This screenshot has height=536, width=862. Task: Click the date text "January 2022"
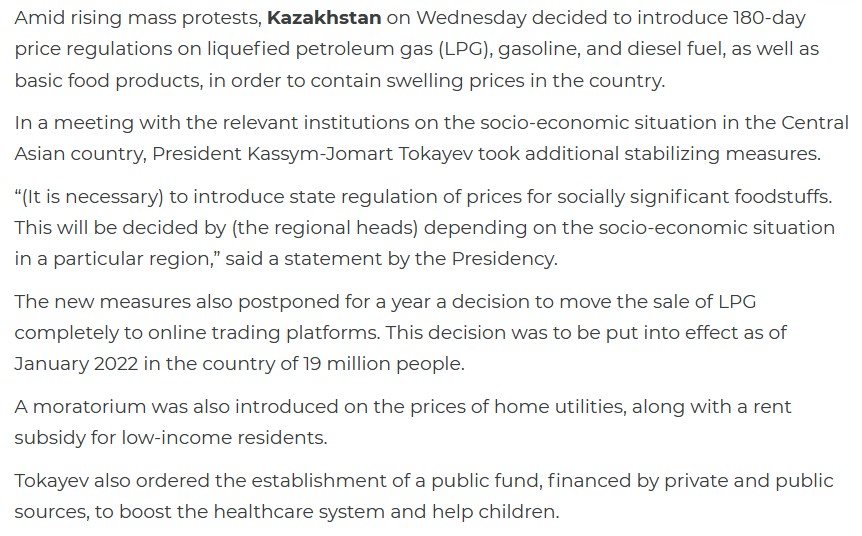pos(75,362)
